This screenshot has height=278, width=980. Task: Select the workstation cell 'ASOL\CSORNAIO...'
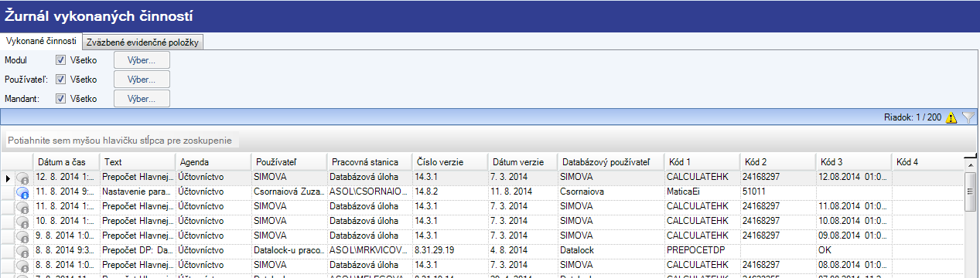click(370, 192)
